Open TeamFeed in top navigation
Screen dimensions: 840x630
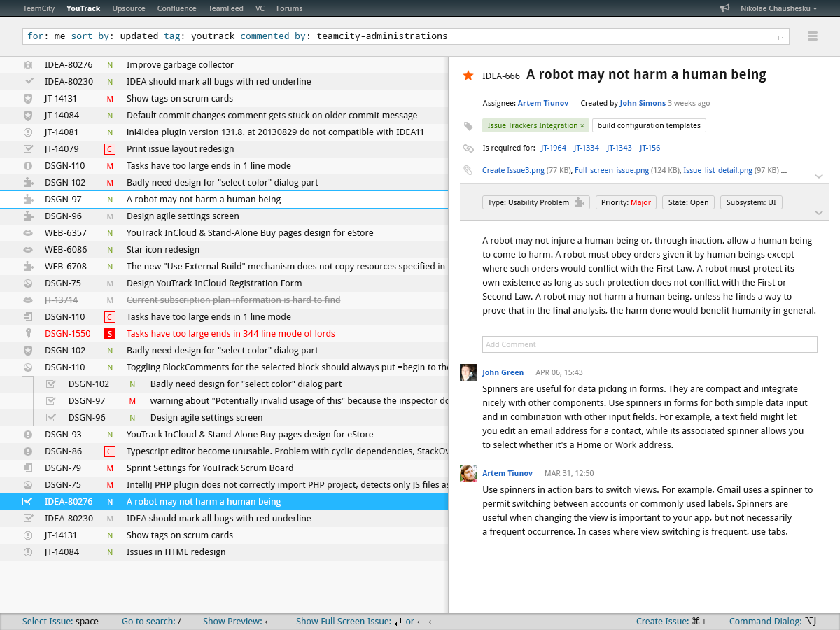tap(225, 8)
